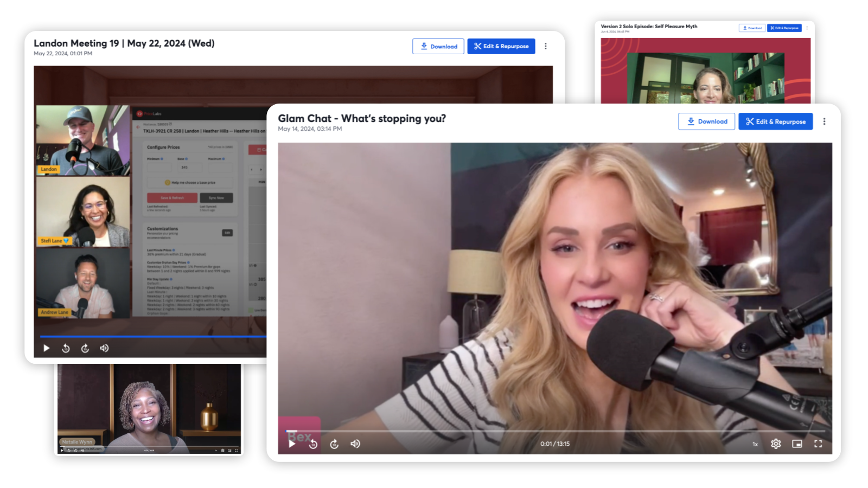The width and height of the screenshot is (868, 488).
Task: Mute the Glam Chat video volume
Action: (x=355, y=444)
